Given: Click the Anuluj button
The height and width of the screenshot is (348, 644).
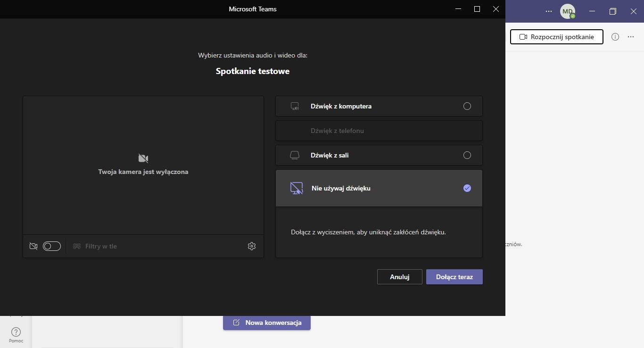Looking at the screenshot, I should point(399,277).
